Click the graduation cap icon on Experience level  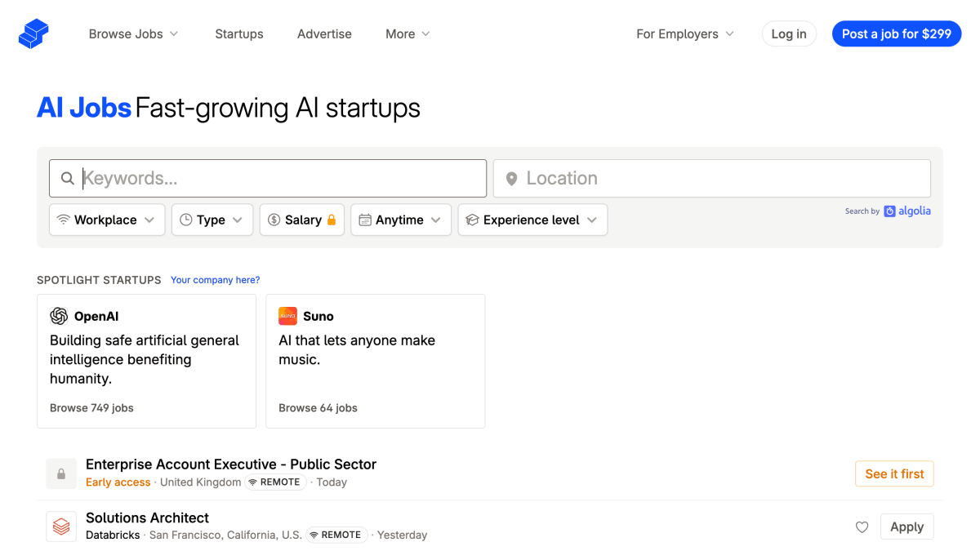(472, 220)
